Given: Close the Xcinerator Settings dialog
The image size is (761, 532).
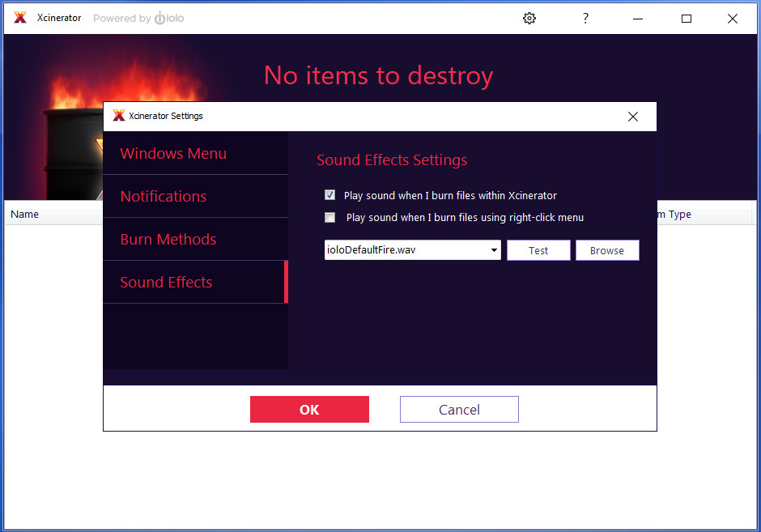Looking at the screenshot, I should pyautogui.click(x=633, y=116).
